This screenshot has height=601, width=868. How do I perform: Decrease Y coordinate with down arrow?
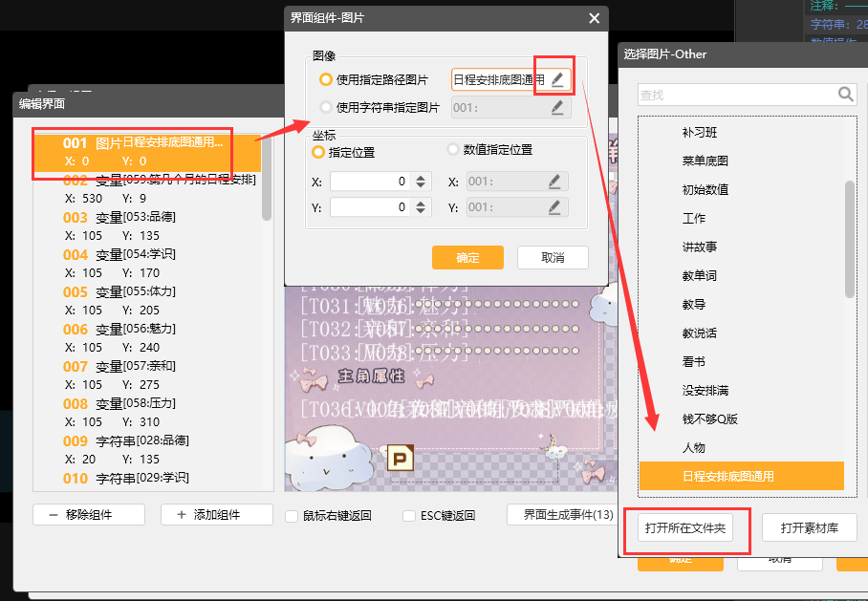tap(421, 211)
